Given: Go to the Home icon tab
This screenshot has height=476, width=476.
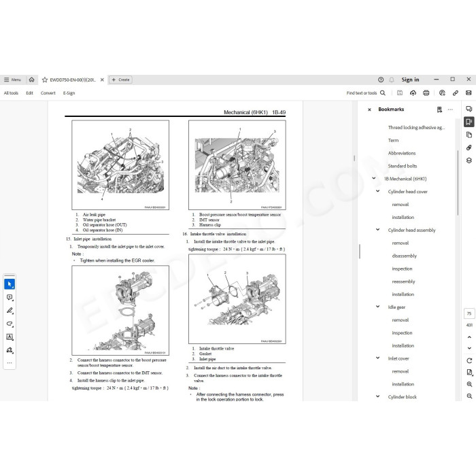Looking at the screenshot, I should pos(31,80).
